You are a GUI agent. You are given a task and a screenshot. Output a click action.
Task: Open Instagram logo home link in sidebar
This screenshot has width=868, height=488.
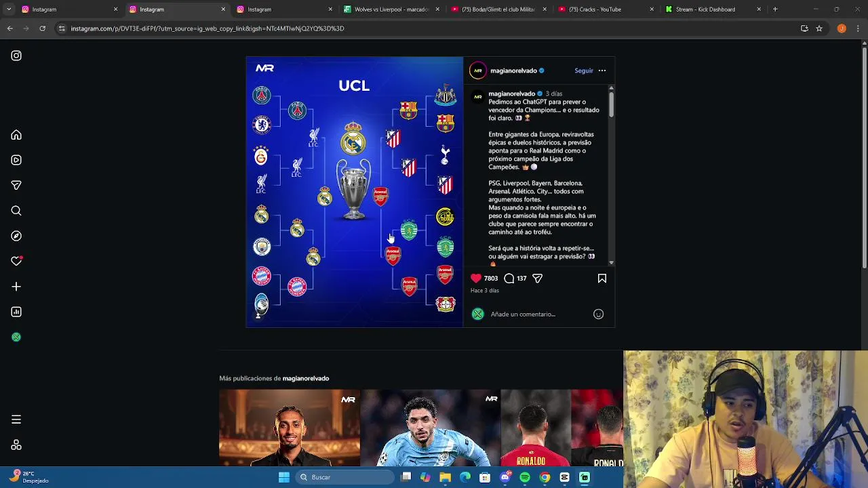(x=16, y=56)
